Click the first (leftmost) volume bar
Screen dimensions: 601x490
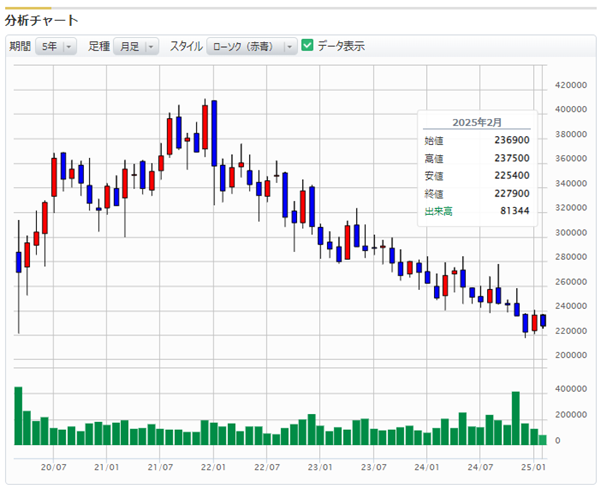[x=18, y=416]
